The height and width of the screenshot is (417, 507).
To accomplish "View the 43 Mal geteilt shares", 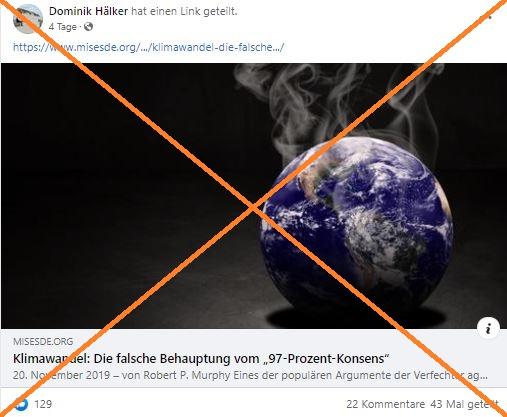I will coord(464,404).
